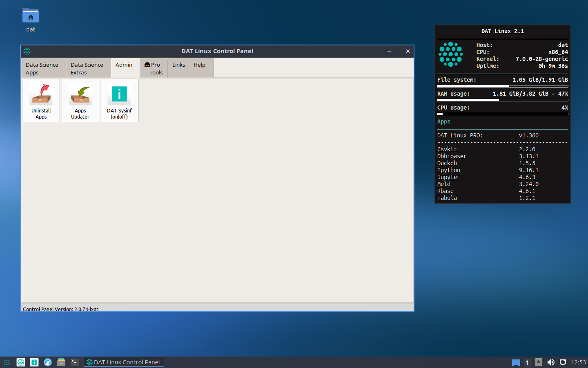Select DAT Linux Control Panel taskbar window button

[x=124, y=362]
